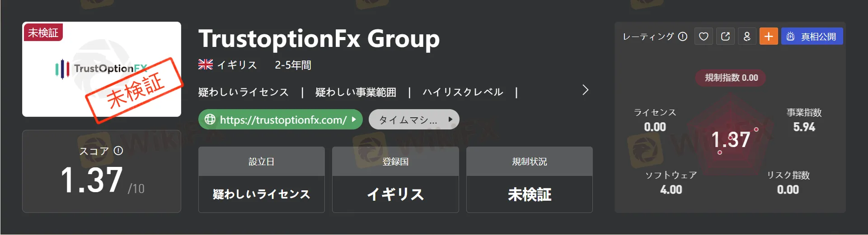This screenshot has width=868, height=235.
Task: Click the share external link icon
Action: pos(725,37)
